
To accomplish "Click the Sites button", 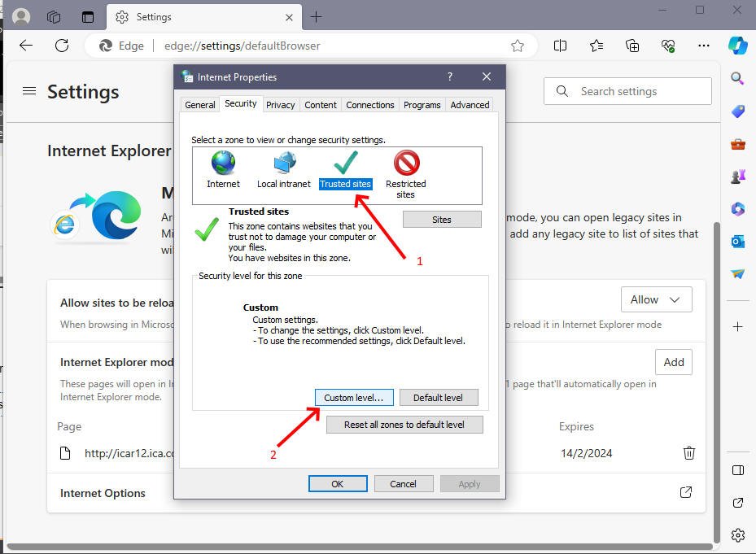I will [442, 220].
